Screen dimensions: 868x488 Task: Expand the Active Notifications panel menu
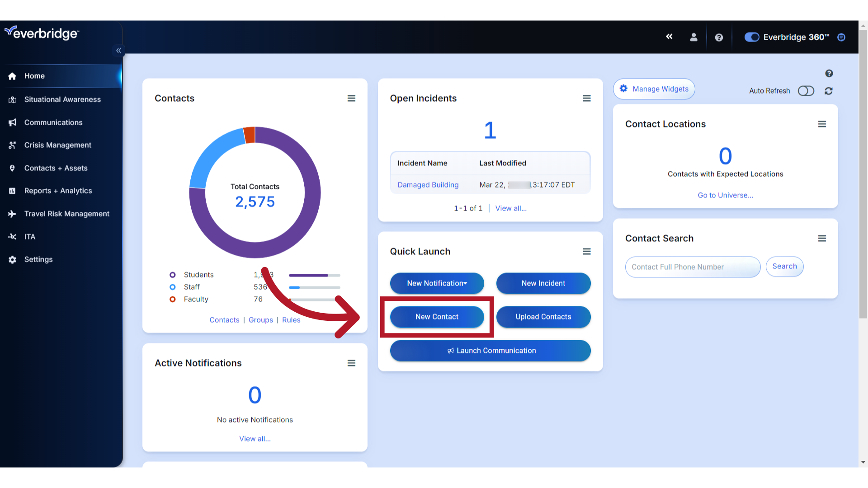(352, 363)
